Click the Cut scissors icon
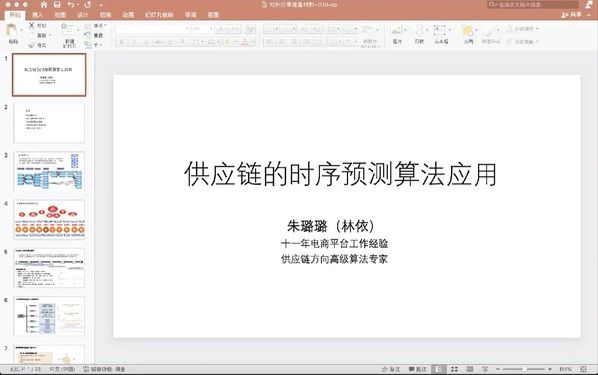Viewport: 598px width, 375px height. click(32, 25)
